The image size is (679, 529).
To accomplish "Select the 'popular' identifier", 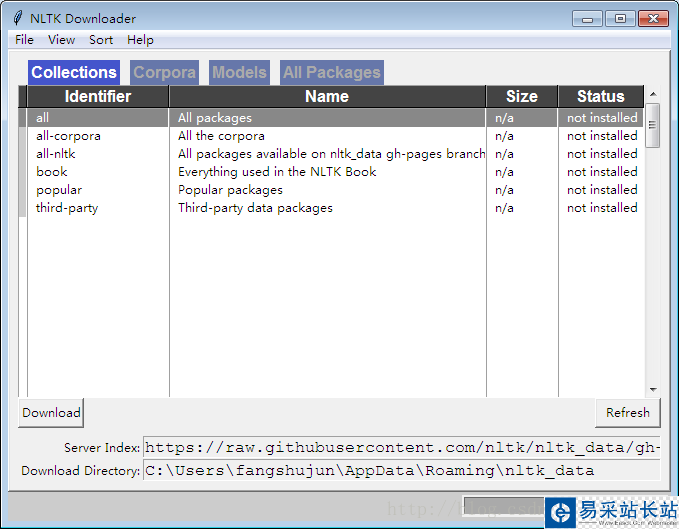I will point(59,190).
